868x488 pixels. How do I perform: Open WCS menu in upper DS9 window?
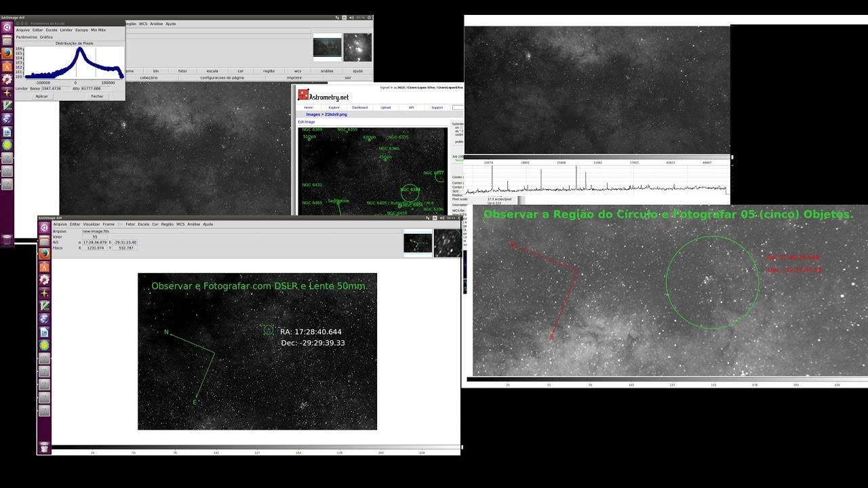point(143,24)
